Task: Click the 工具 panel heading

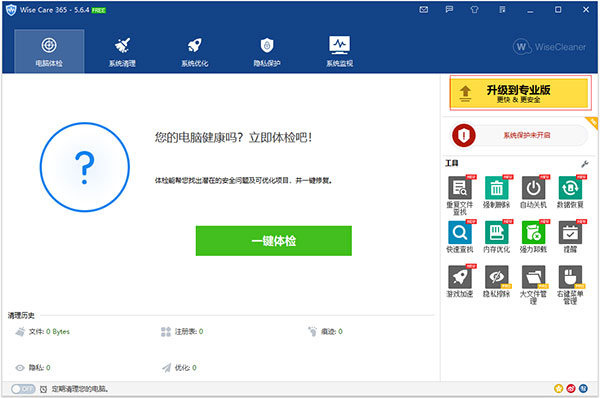Action: pos(452,163)
